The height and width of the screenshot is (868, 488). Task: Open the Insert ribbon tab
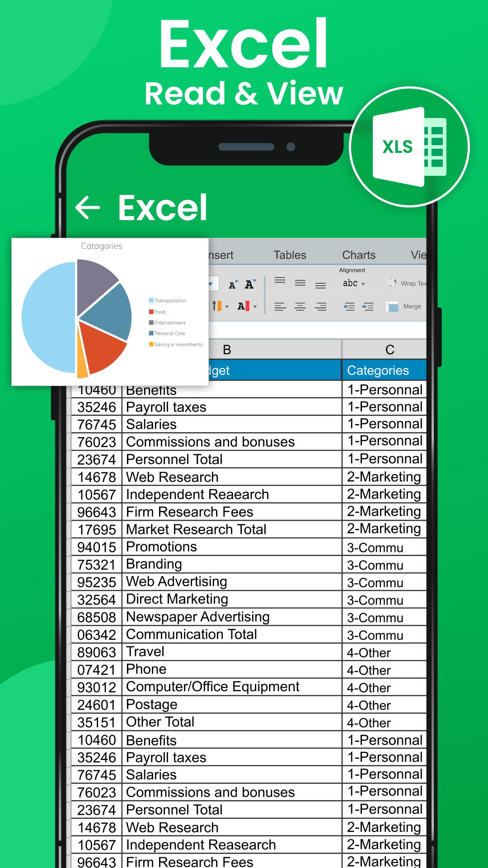221,255
